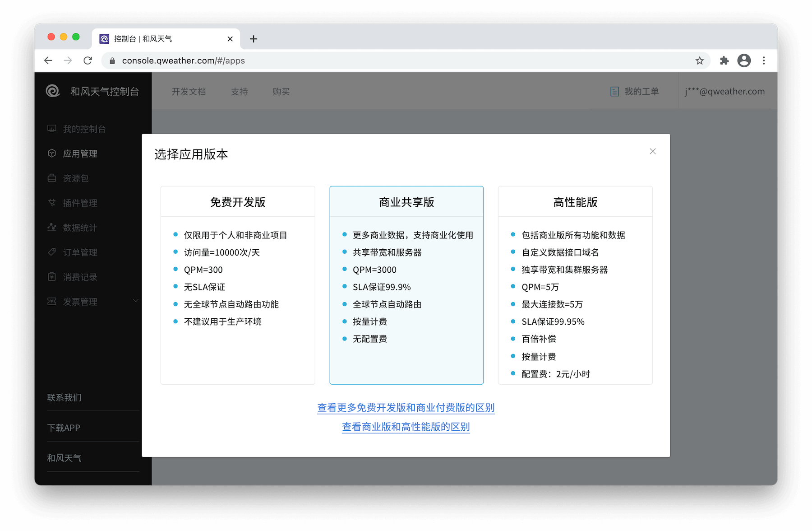Click text 全球节点自动路由 in 商业共享版
Viewport: 812px width, 531px height.
pyautogui.click(x=387, y=304)
